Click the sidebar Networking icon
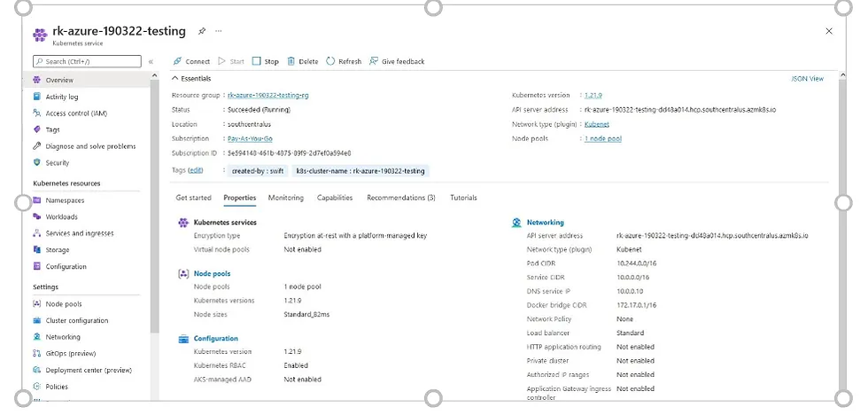The image size is (868, 415). [37, 337]
